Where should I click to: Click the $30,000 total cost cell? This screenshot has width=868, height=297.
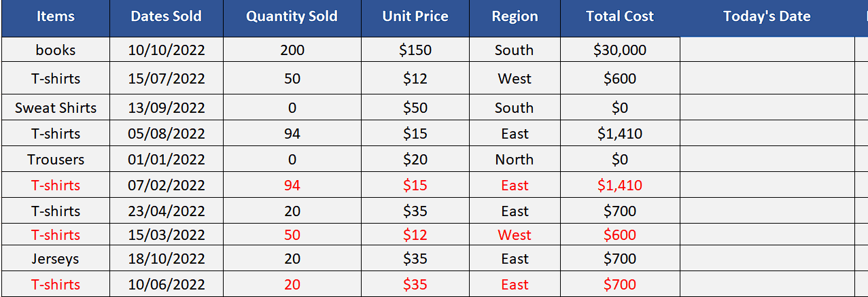(620, 50)
